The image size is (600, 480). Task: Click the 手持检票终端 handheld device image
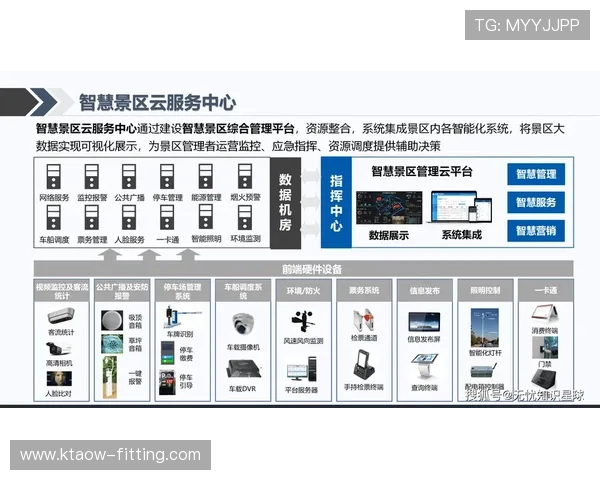pos(364,365)
